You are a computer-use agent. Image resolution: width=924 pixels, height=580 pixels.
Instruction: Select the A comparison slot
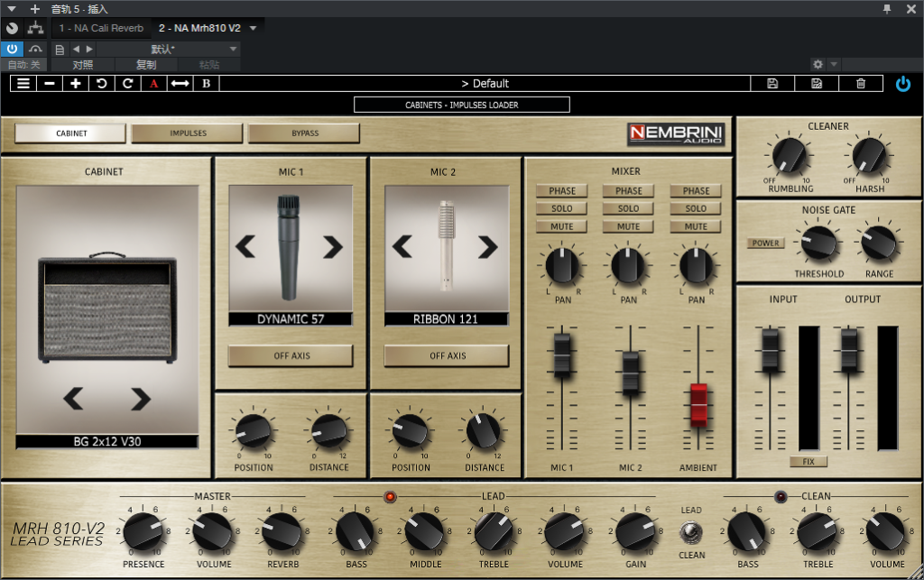coord(153,84)
